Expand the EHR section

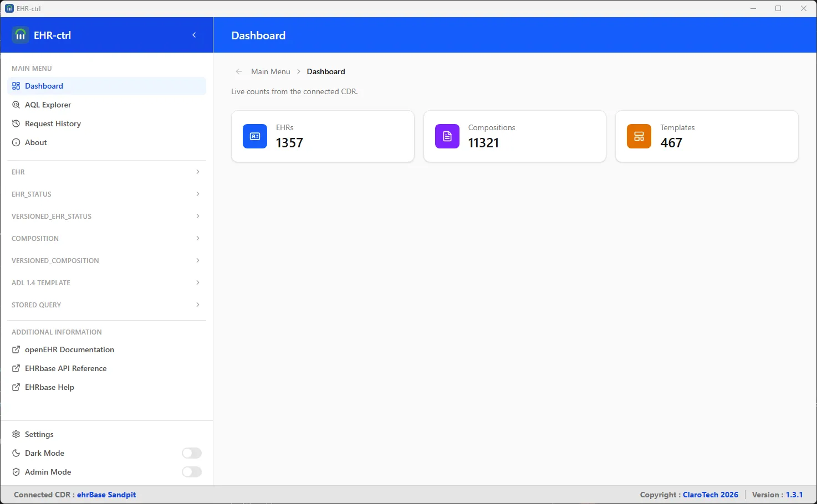click(106, 172)
